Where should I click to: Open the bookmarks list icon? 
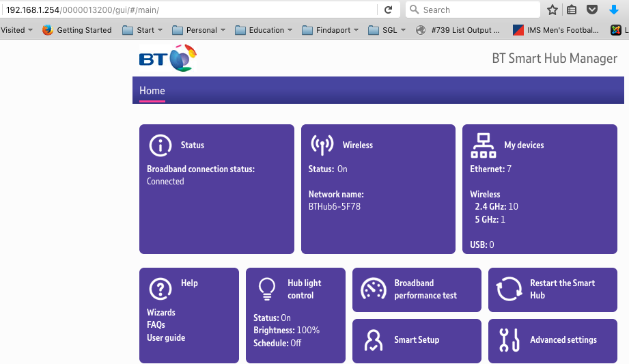click(572, 10)
